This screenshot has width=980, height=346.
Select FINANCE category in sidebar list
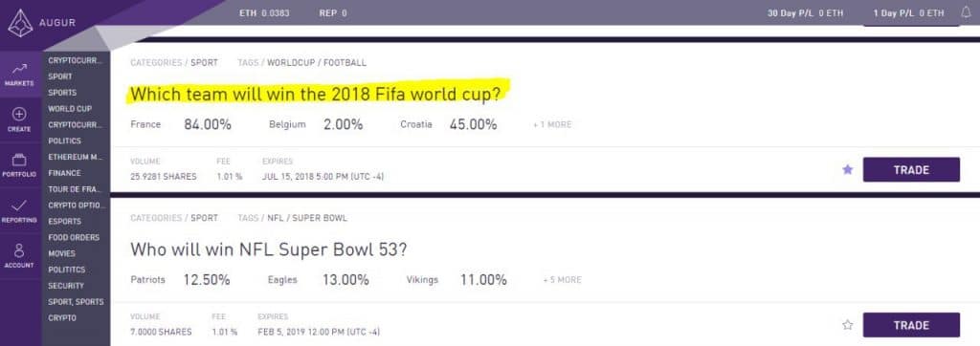pyautogui.click(x=64, y=173)
